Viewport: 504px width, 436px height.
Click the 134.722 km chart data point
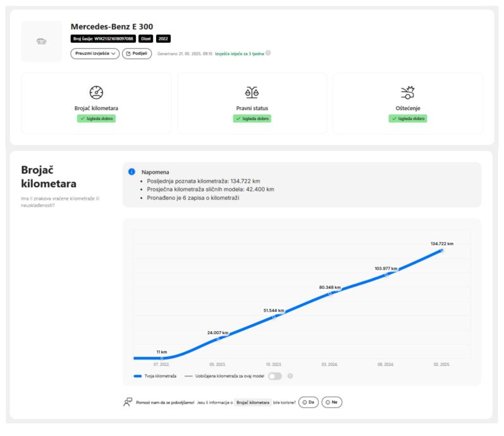point(442,251)
